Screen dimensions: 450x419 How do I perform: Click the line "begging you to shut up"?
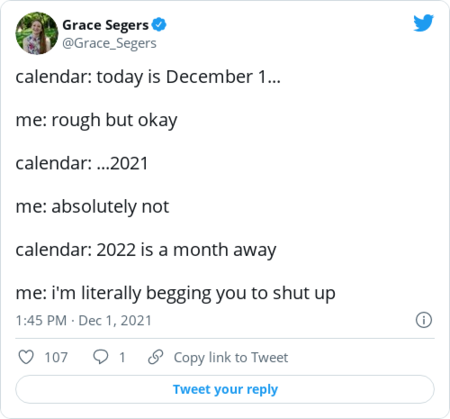pos(241,293)
